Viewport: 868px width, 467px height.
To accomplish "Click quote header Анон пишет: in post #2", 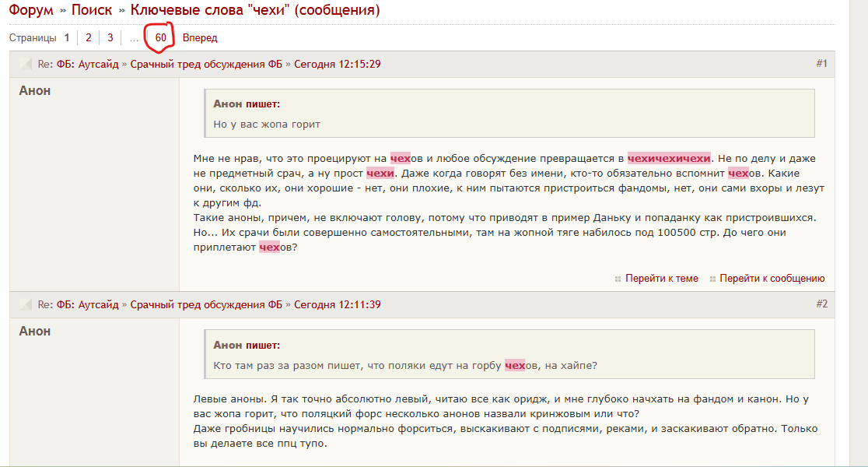I will pyautogui.click(x=247, y=345).
